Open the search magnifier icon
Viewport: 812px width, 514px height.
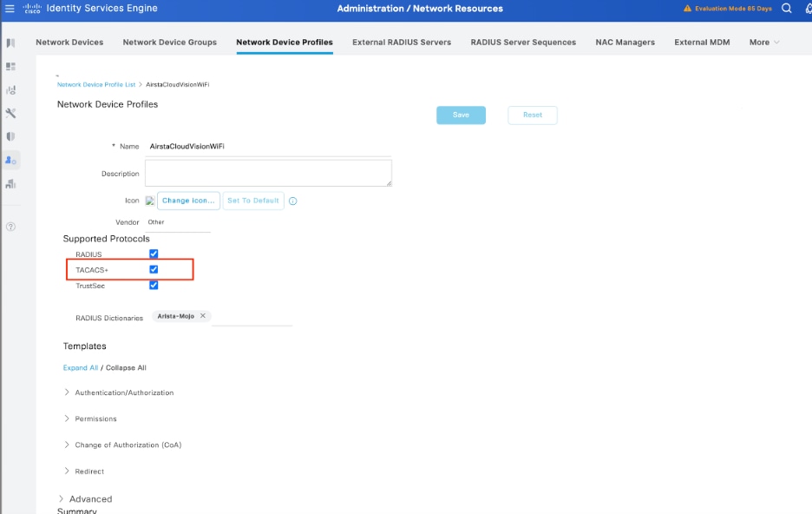(786, 9)
